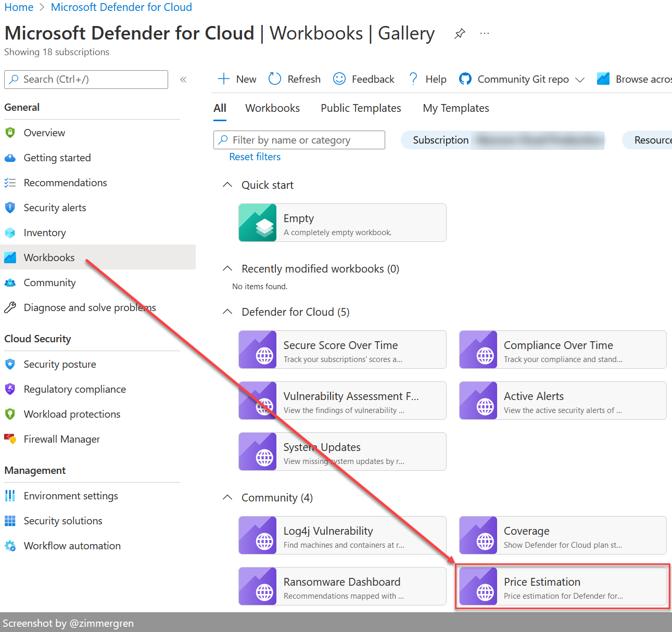
Task: Click the Community people icon
Action: coord(10,282)
